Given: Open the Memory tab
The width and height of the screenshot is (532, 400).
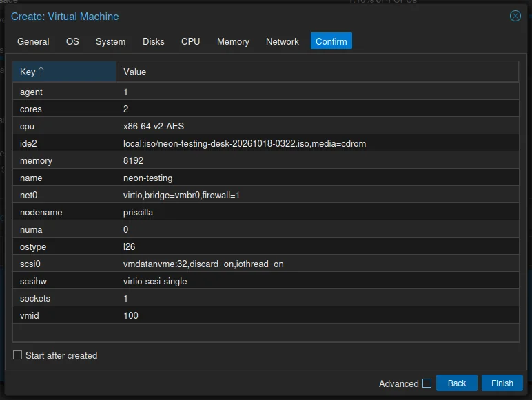Looking at the screenshot, I should (233, 41).
